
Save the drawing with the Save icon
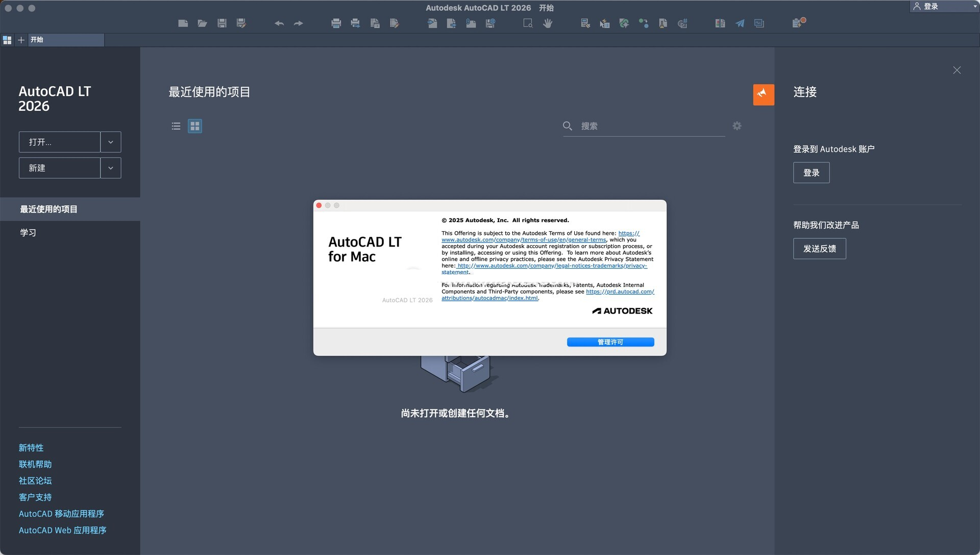[x=222, y=23]
